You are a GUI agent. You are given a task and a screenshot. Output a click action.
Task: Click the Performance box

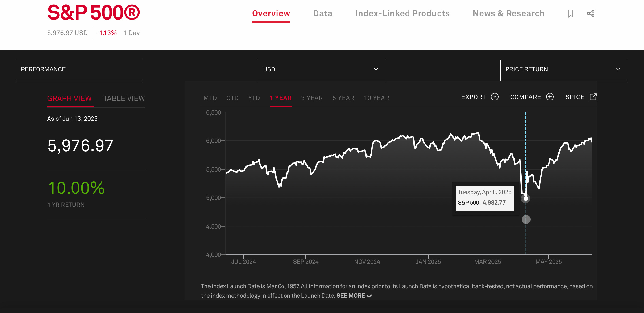tap(79, 70)
